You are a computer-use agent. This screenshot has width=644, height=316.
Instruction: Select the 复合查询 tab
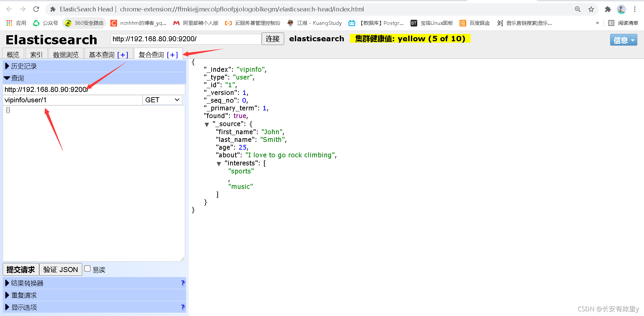[152, 54]
